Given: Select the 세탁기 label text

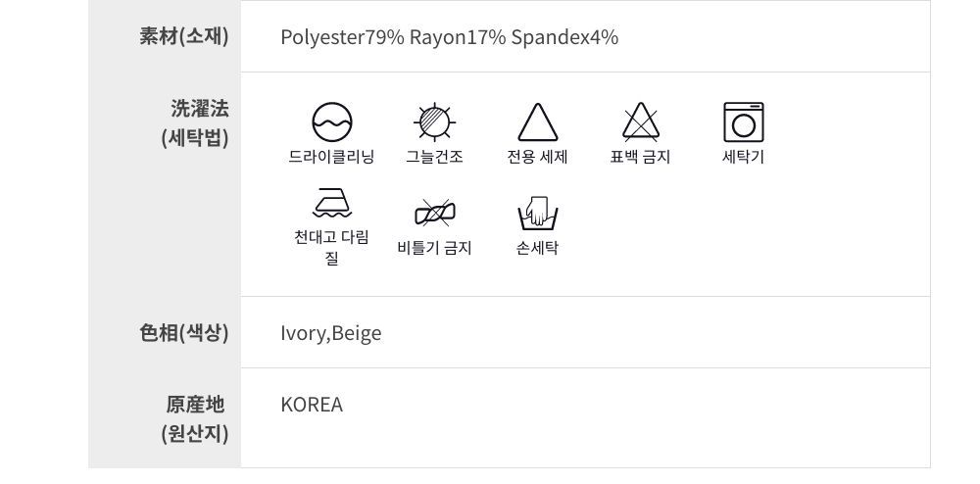Looking at the screenshot, I should [x=743, y=157].
